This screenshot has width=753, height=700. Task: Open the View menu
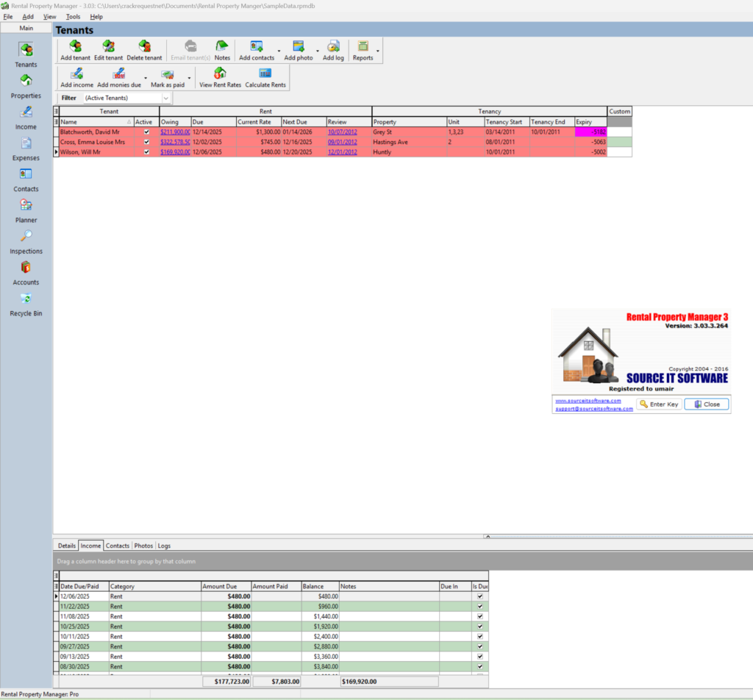[49, 16]
